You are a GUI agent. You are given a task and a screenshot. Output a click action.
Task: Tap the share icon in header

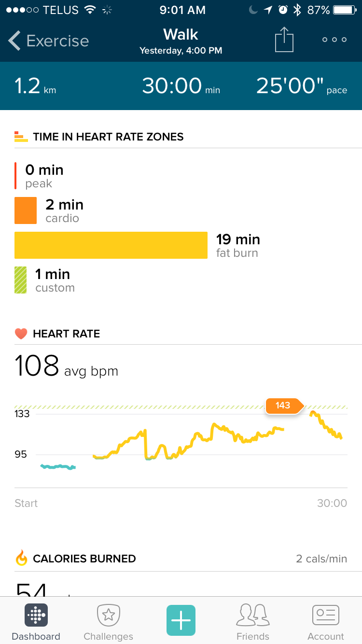(x=284, y=40)
